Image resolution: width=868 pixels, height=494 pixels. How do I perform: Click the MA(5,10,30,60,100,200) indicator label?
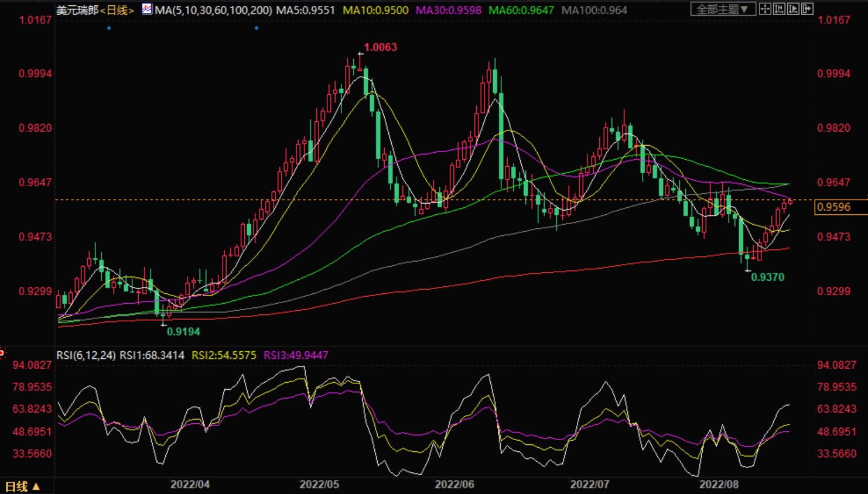click(213, 11)
